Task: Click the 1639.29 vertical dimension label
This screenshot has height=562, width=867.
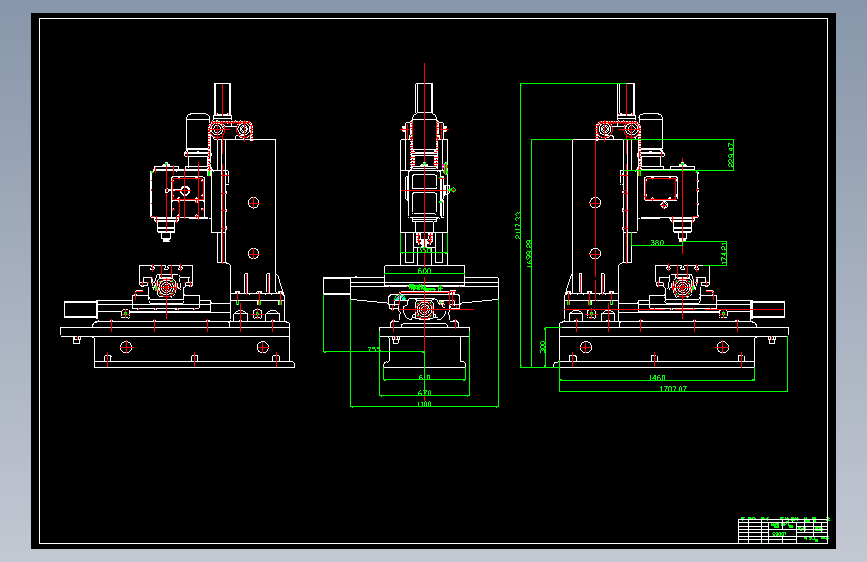Action: (529, 253)
